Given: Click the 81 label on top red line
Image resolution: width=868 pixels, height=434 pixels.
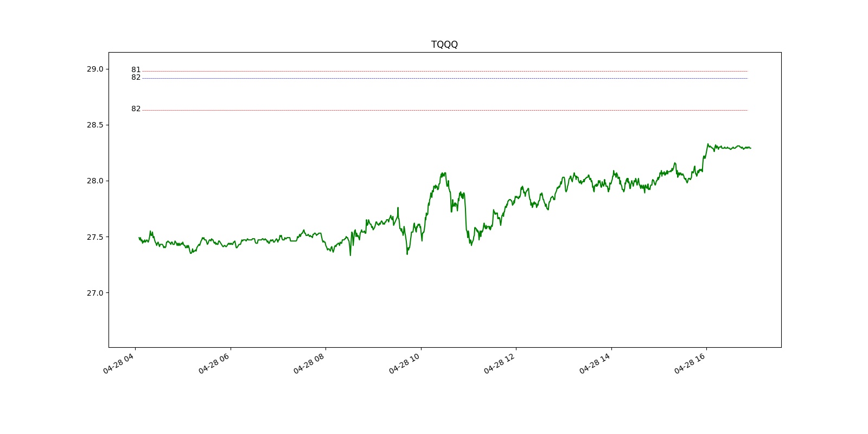Looking at the screenshot, I should coord(136,70).
